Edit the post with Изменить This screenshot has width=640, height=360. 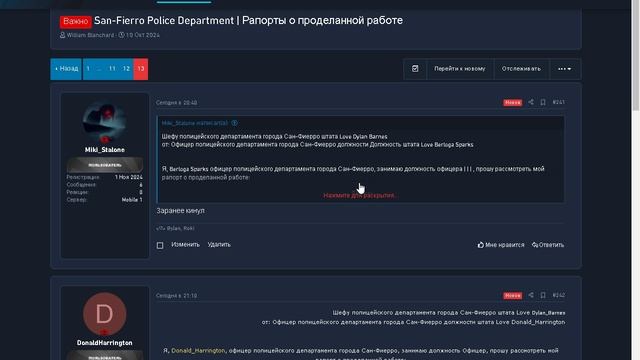pyautogui.click(x=185, y=244)
